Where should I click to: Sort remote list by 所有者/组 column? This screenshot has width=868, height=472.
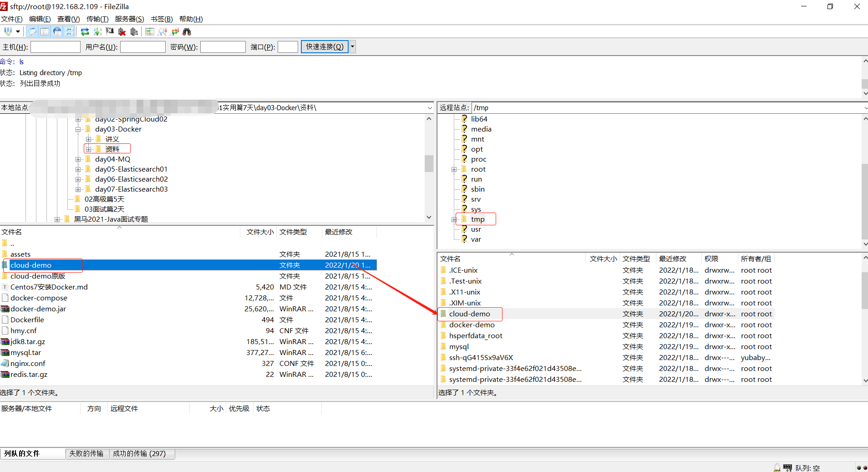[756, 259]
